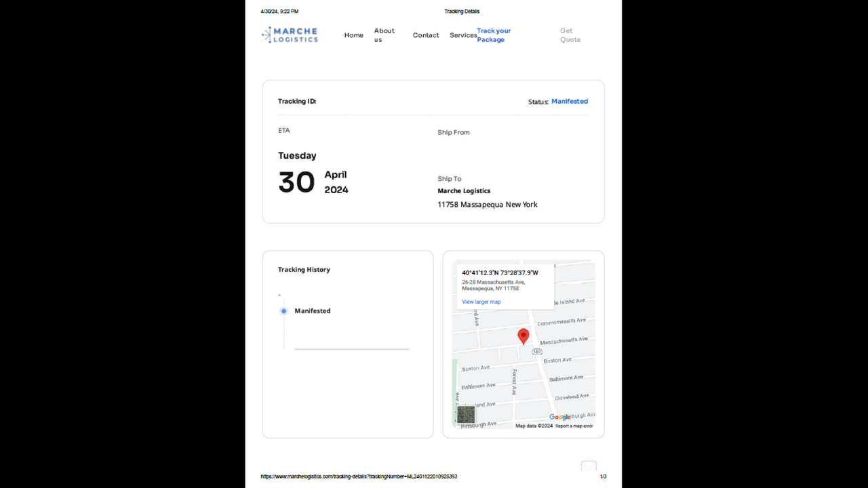Open the Services menu

click(463, 35)
